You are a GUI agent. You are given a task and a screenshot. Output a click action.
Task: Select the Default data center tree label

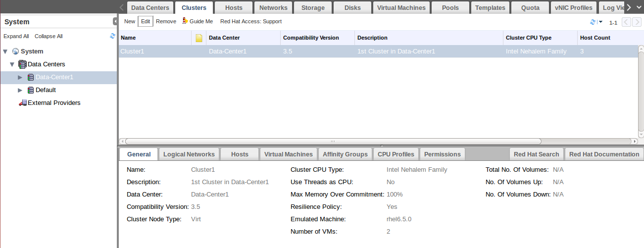[x=46, y=90]
